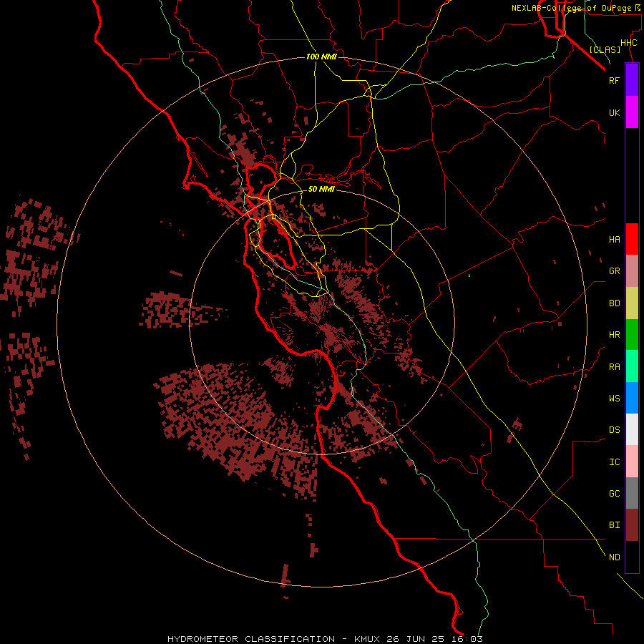Select the "HA" legend label text

[x=614, y=239]
